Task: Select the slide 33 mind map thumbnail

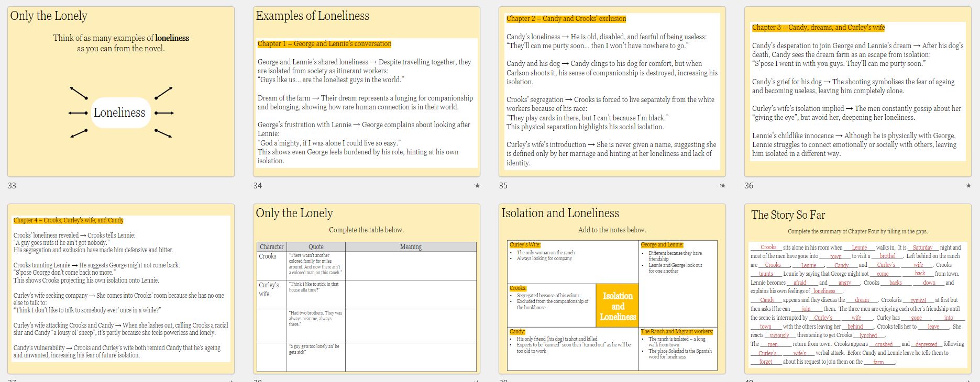Action: 120,92
